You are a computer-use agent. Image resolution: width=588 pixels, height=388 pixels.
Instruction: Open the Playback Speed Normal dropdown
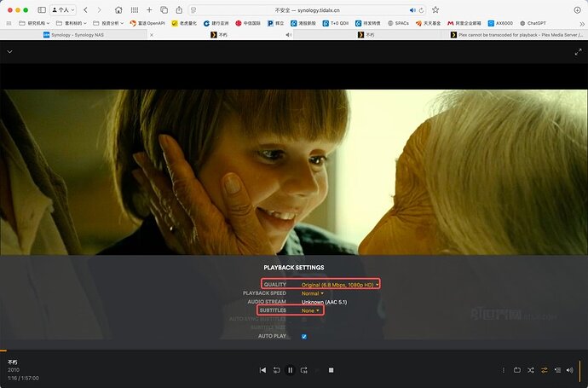pos(313,293)
